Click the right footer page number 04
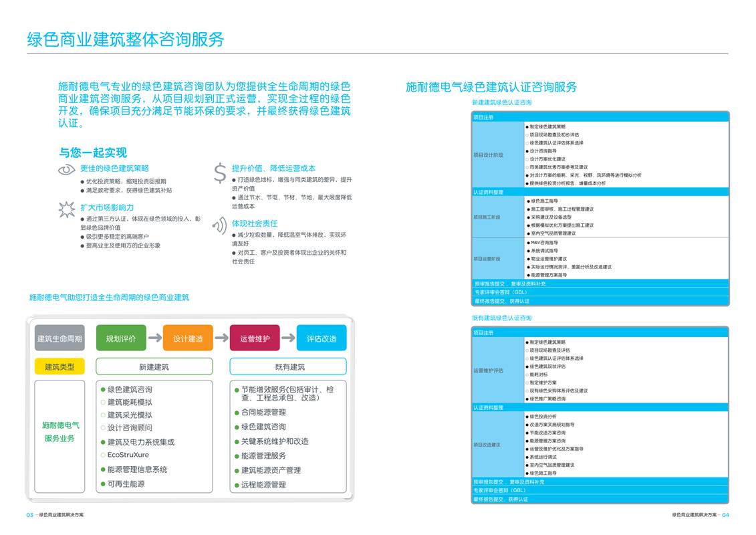 (x=726, y=515)
